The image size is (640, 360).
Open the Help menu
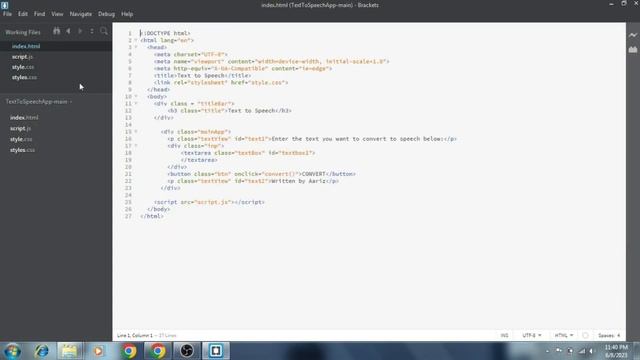(x=127, y=14)
